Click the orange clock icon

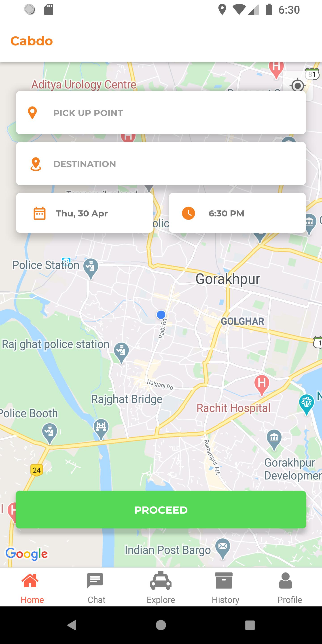point(189,213)
